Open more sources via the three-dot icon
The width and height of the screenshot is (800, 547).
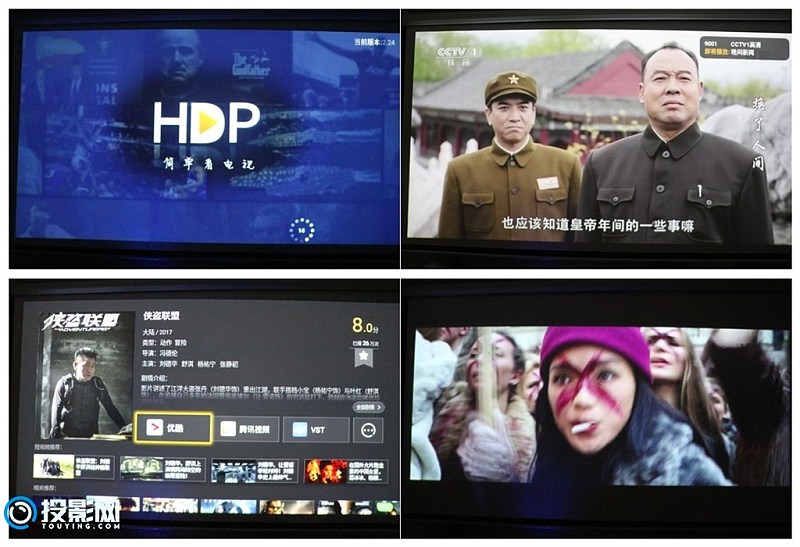pyautogui.click(x=368, y=430)
